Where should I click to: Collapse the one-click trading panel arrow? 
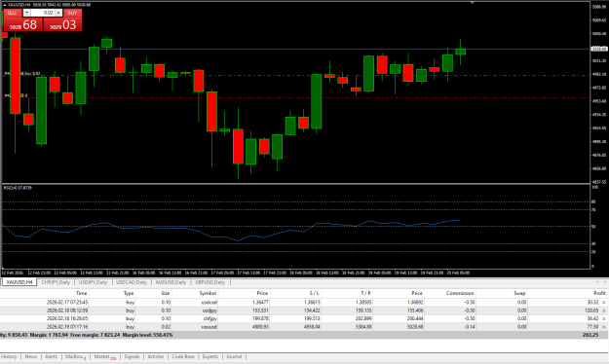5,5
